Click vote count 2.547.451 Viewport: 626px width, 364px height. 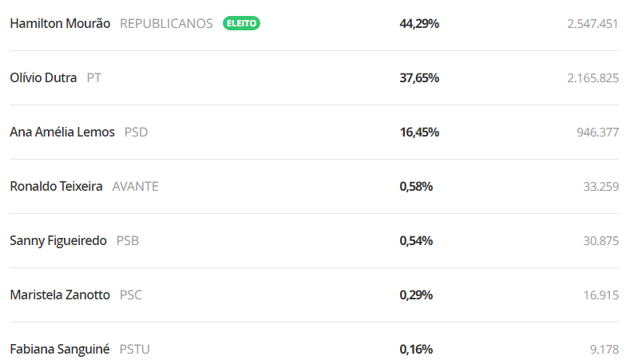point(592,24)
